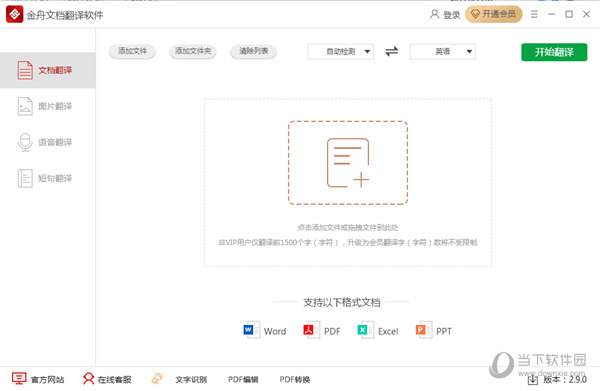The image size is (600, 391).
Task: Click the 添加文件夹 button
Action: tap(193, 51)
